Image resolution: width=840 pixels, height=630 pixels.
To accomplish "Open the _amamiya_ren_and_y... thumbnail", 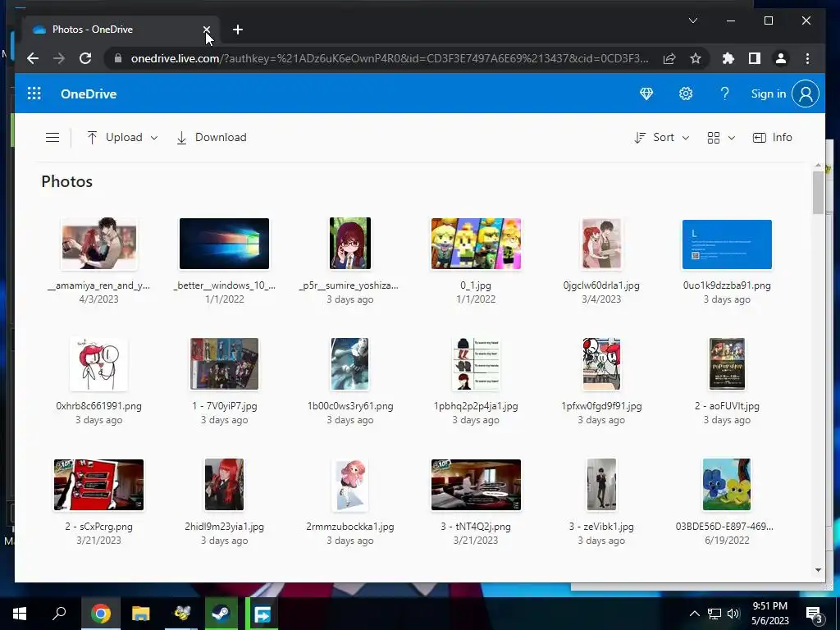I will click(99, 244).
